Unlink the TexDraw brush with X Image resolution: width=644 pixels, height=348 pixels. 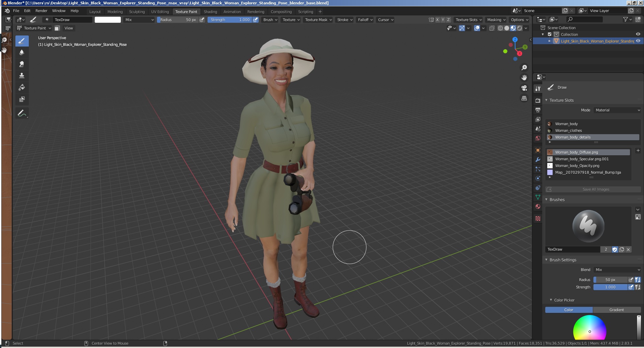[628, 249]
